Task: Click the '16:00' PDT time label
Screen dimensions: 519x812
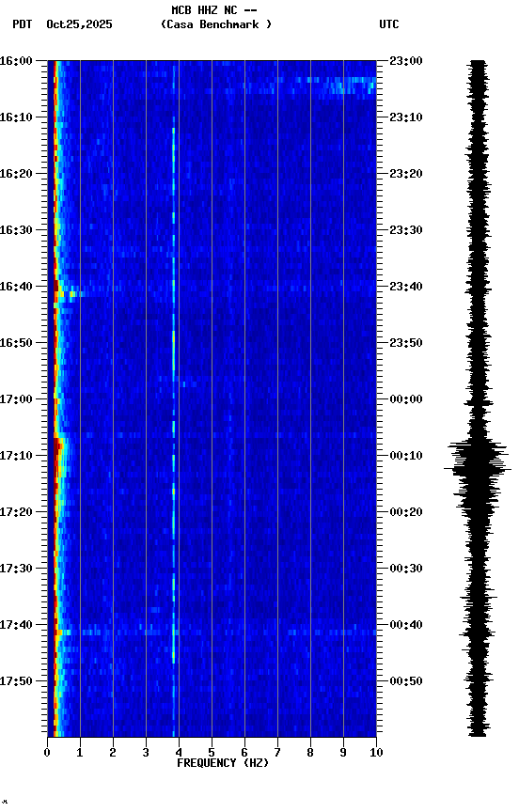Action: click(16, 60)
